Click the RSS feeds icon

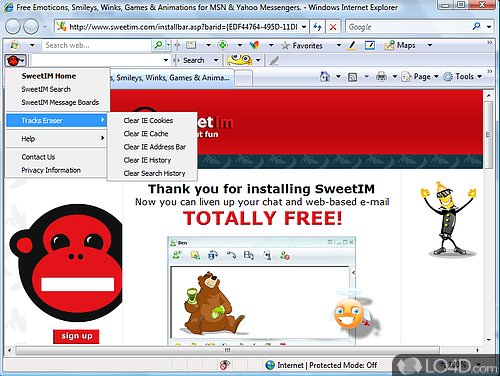[352, 77]
